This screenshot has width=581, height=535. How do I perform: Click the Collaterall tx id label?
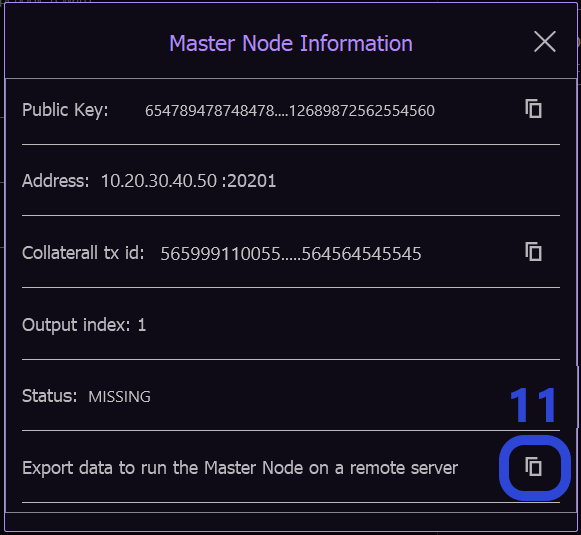click(x=83, y=253)
